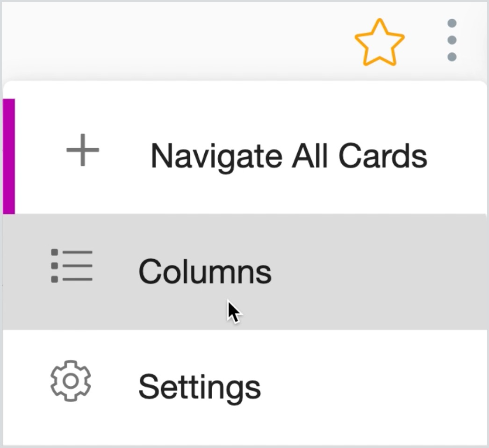Image resolution: width=489 pixels, height=448 pixels.
Task: Click the plus icon beside Navigate All Cards
Action: [83, 150]
